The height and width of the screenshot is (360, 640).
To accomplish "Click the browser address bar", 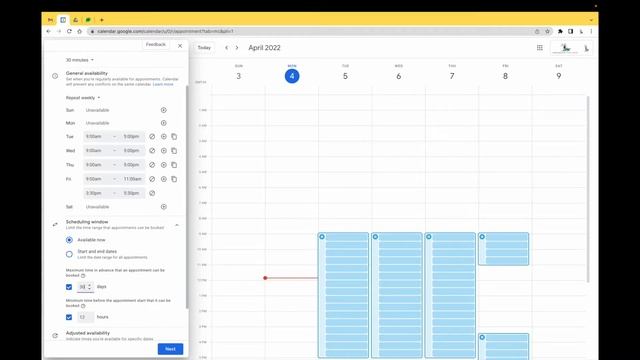I will point(310,31).
